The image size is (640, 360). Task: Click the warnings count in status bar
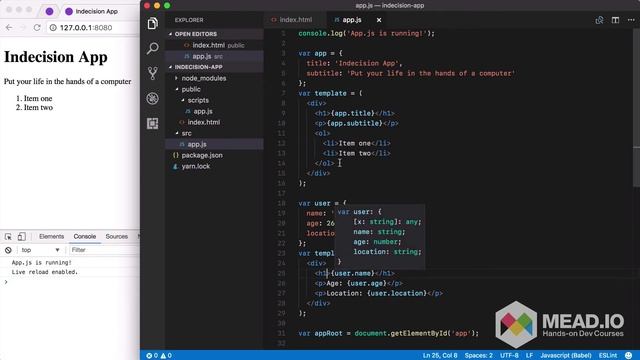tap(166, 356)
